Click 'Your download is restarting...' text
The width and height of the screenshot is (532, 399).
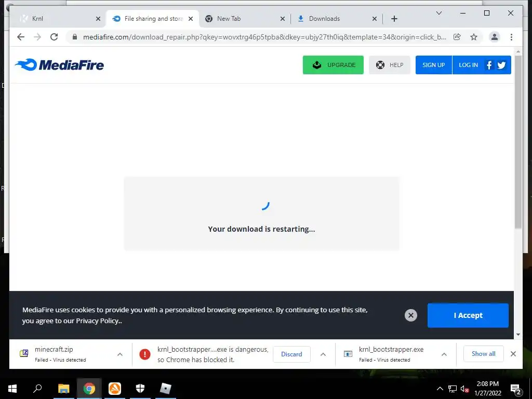pyautogui.click(x=261, y=229)
